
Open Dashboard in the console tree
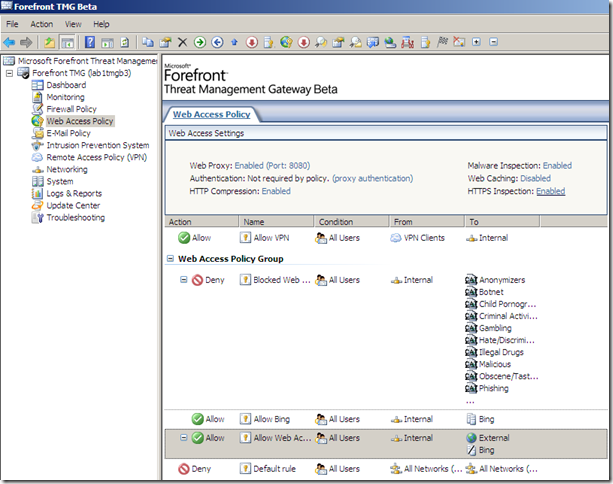(66, 85)
